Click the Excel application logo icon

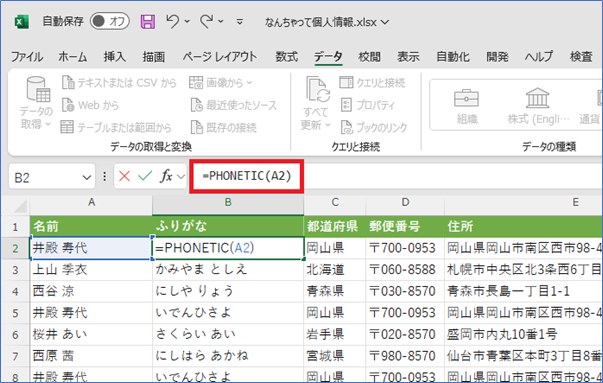tap(22, 22)
